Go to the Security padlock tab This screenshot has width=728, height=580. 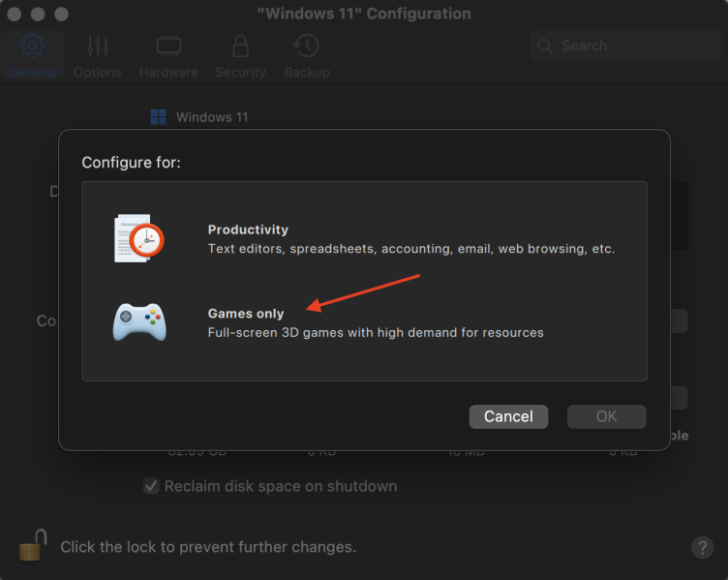pos(240,46)
